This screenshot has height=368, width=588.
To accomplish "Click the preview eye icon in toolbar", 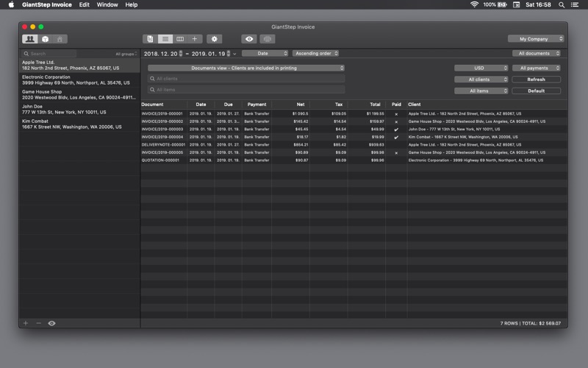I will pos(249,39).
